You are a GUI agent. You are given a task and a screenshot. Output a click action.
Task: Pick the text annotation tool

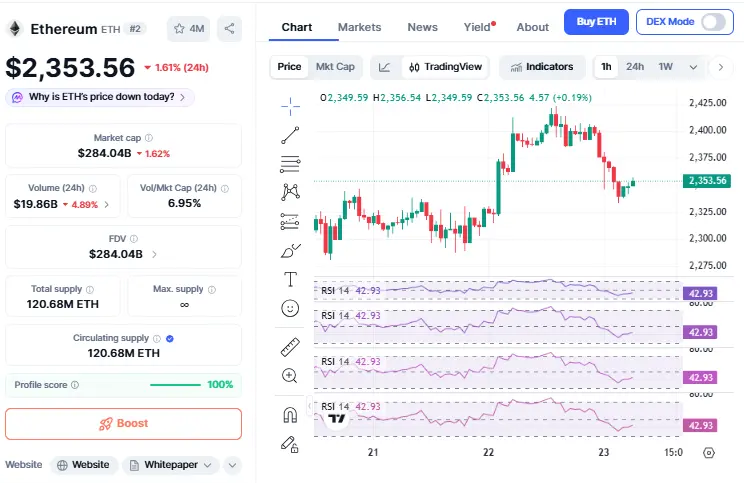click(291, 279)
